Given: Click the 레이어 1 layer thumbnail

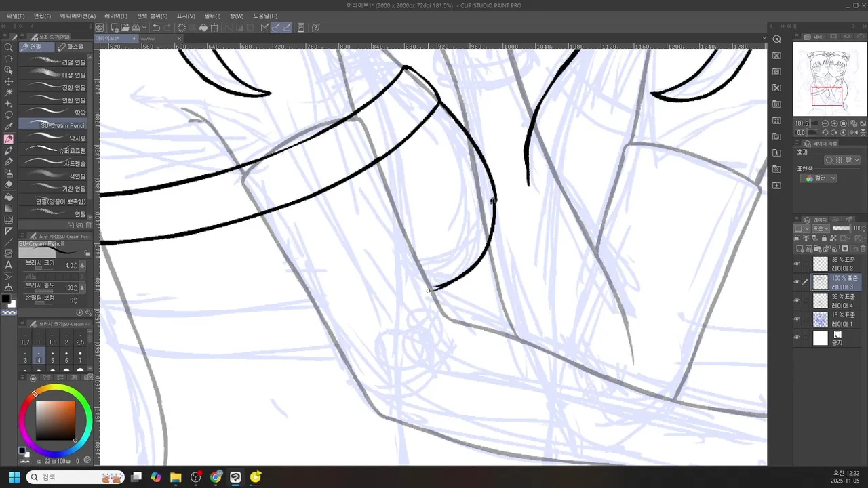Looking at the screenshot, I should (x=821, y=319).
